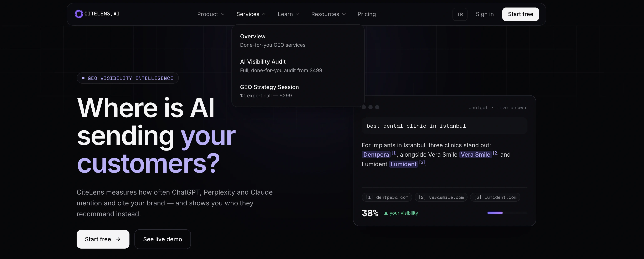Screen dimensions: 644x259
Task: Click the Start free hero button
Action: tap(103, 239)
